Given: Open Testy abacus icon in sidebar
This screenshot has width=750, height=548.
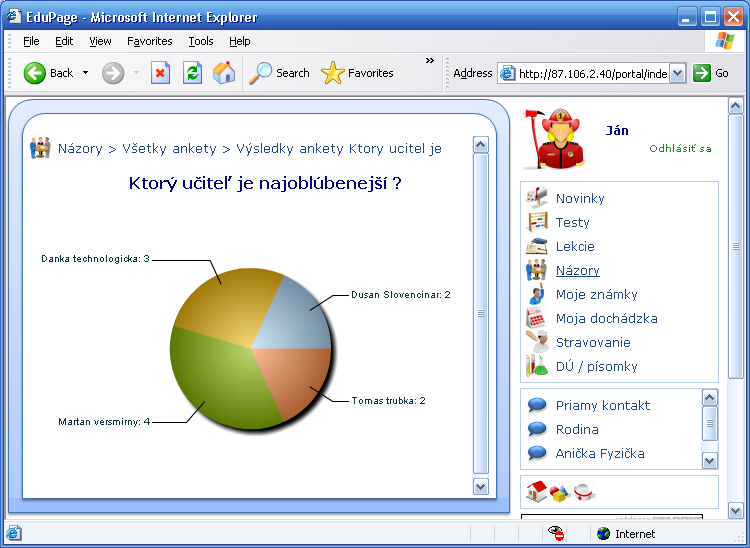Looking at the screenshot, I should click(x=537, y=222).
